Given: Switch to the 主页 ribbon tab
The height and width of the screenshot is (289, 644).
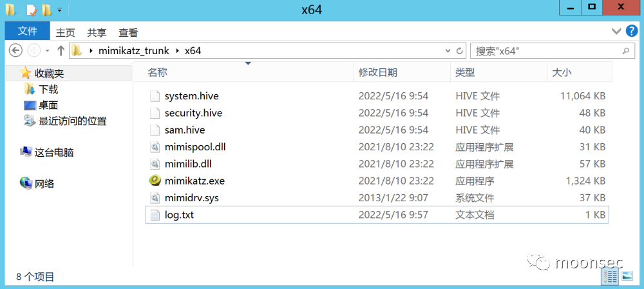Looking at the screenshot, I should coord(65,32).
